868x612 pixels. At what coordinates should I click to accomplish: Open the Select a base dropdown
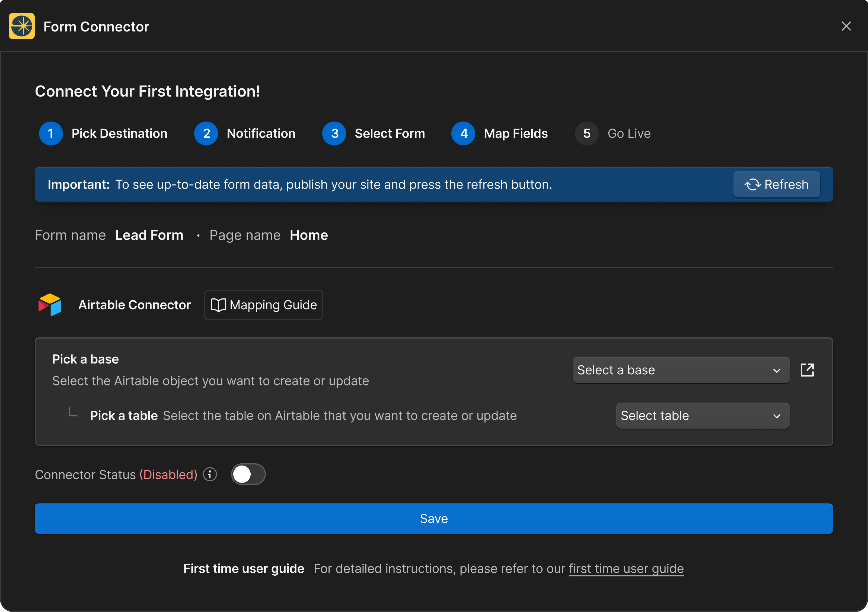[x=681, y=370]
